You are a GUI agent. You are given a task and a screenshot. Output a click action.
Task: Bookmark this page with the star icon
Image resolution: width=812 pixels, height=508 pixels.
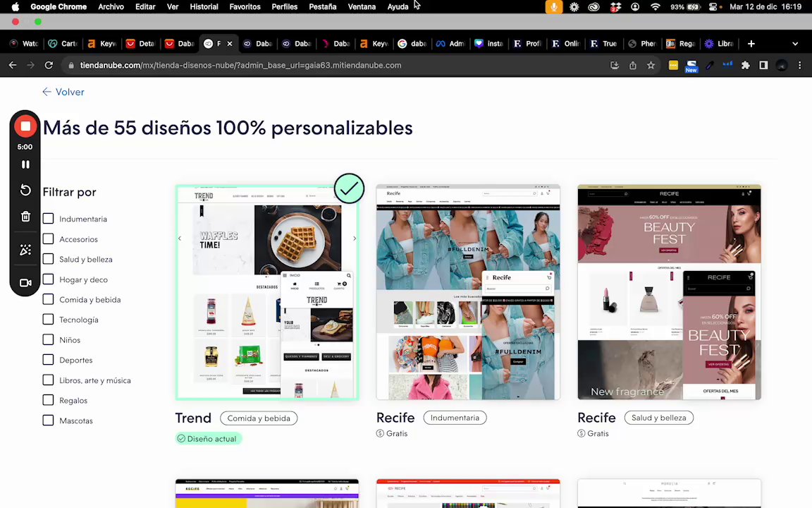(x=651, y=66)
